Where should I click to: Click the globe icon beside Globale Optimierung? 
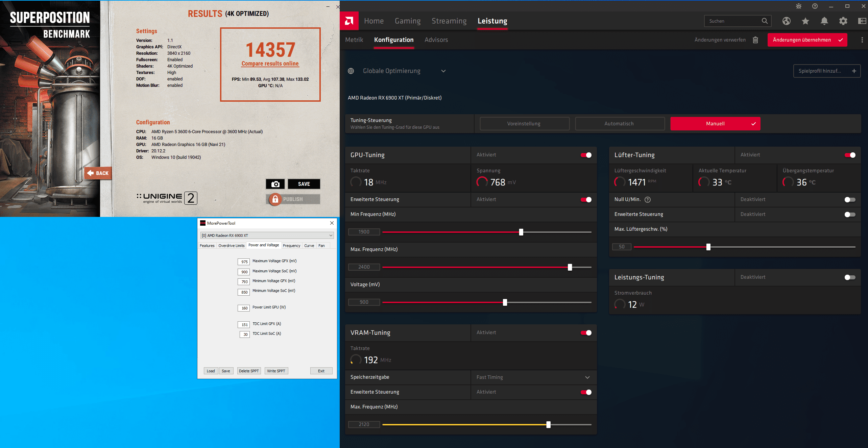351,71
